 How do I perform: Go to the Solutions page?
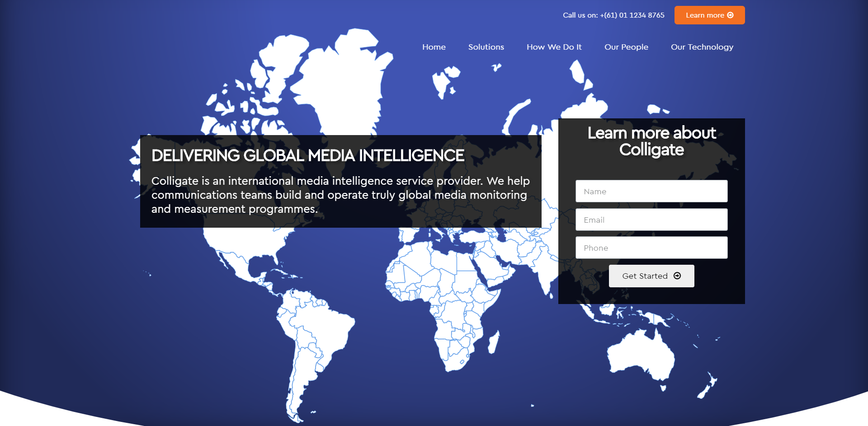486,47
